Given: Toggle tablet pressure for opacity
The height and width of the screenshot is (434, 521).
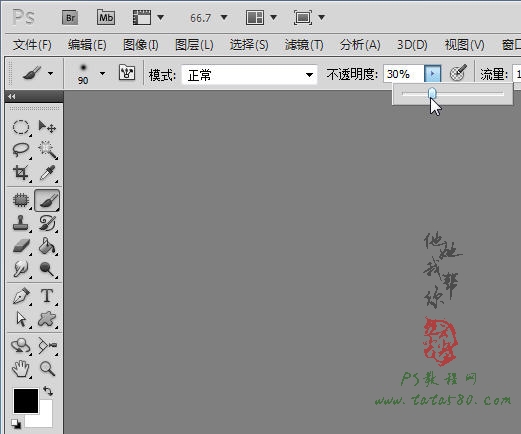Looking at the screenshot, I should pyautogui.click(x=458, y=73).
